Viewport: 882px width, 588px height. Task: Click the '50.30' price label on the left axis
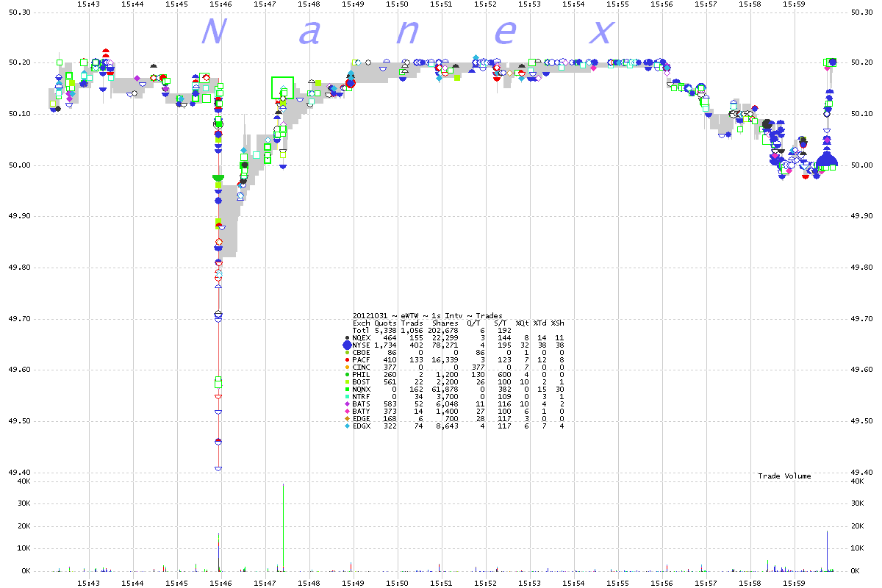[x=21, y=12]
